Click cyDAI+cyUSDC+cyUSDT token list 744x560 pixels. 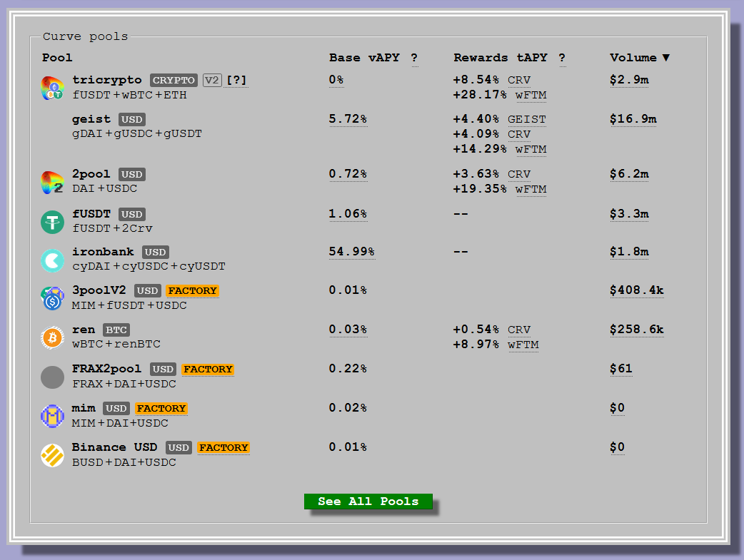pyautogui.click(x=149, y=267)
